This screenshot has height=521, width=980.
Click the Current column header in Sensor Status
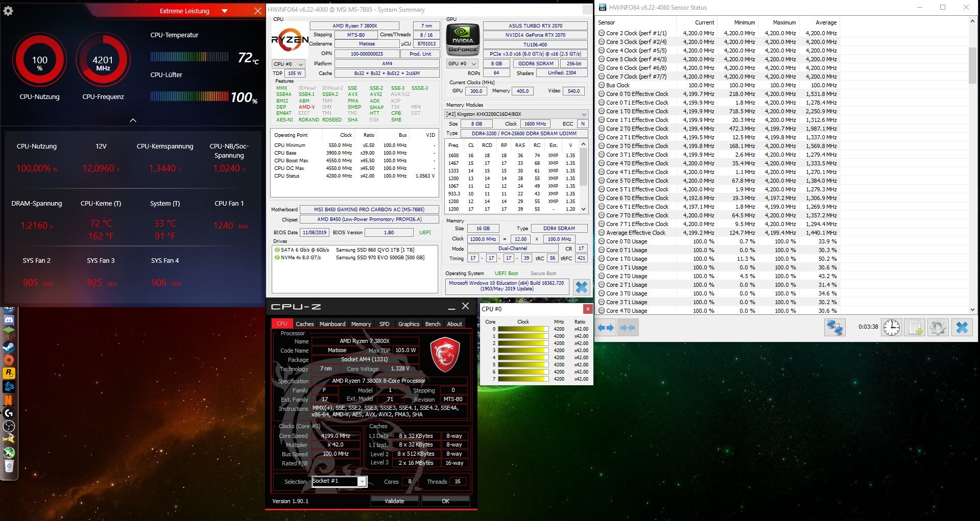point(697,22)
